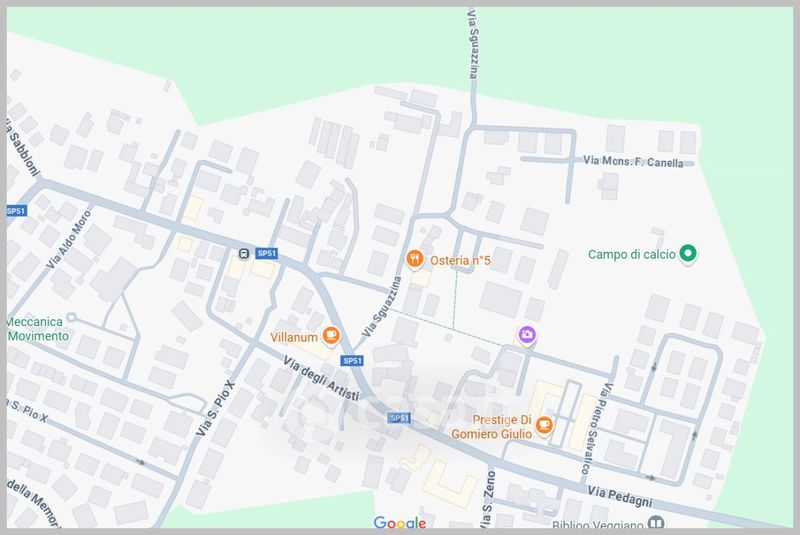Select the Villanum cafe cup icon

coord(330,335)
